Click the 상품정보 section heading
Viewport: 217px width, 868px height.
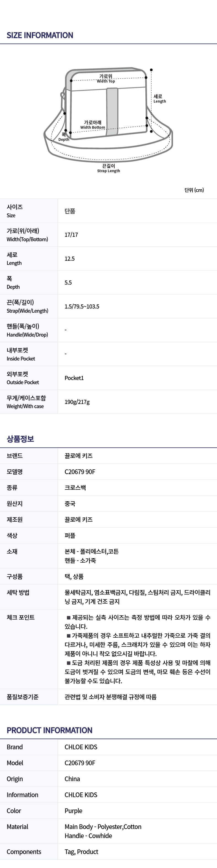(x=20, y=439)
